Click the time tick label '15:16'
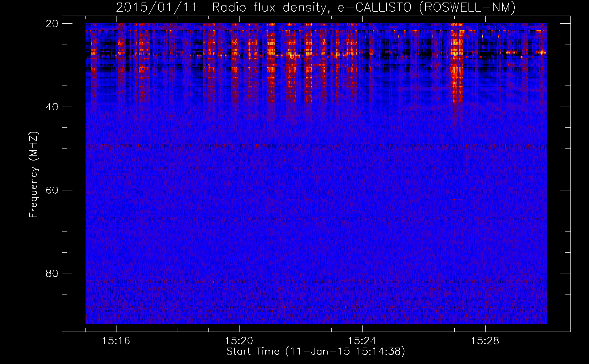Image resolution: width=589 pixels, height=364 pixels. (116, 341)
